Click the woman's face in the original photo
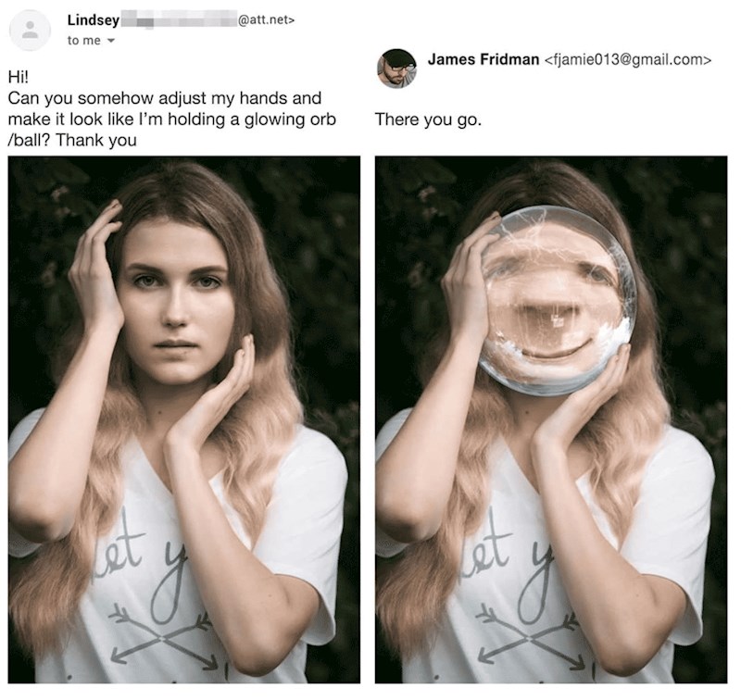The width and height of the screenshot is (741, 700). click(180, 289)
